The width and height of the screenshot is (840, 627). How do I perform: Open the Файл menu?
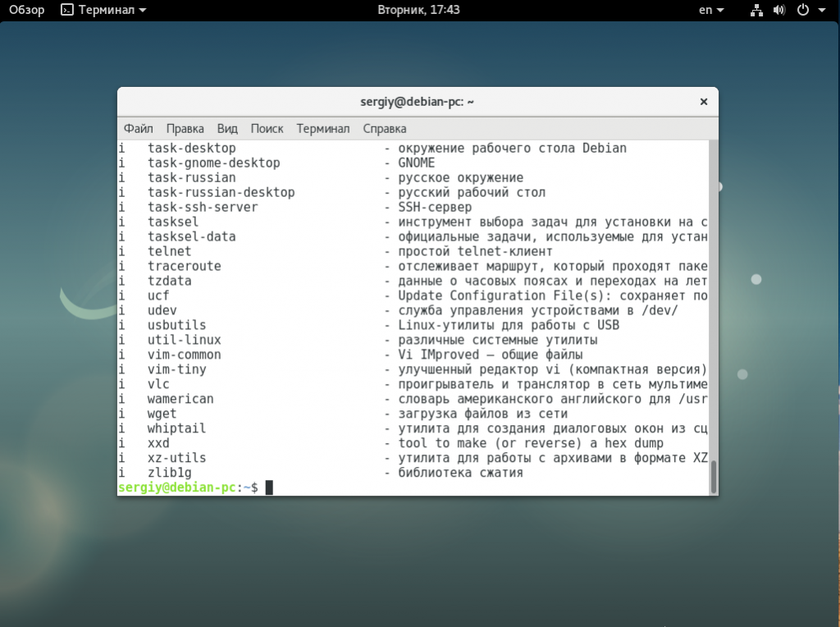139,128
